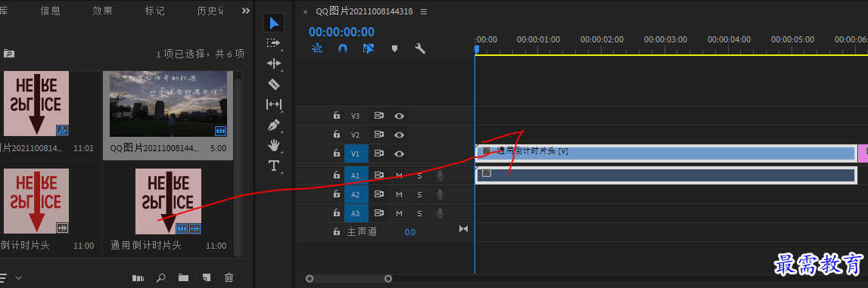
Task: Open view options chevron at project panel bottom
Action: coord(18,277)
